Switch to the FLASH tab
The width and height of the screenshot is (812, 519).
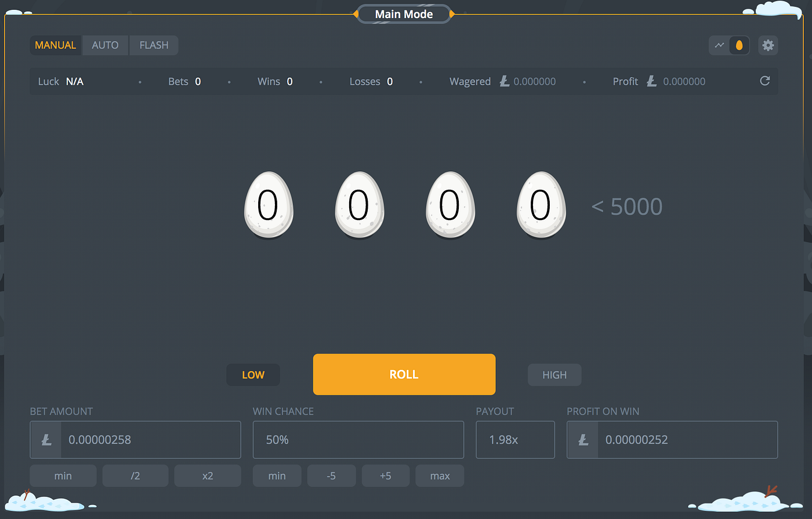(x=153, y=45)
